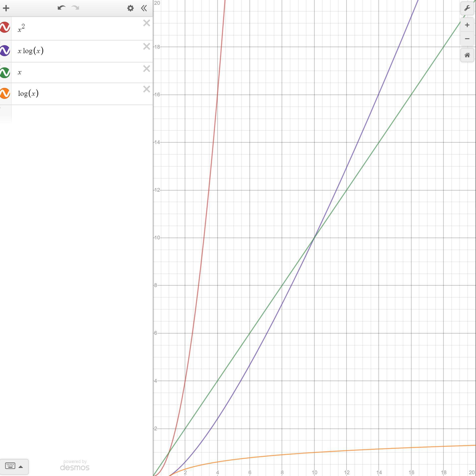476x476 pixels.
Task: Toggle visibility of purple x log(x) curve
Action: click(5, 51)
